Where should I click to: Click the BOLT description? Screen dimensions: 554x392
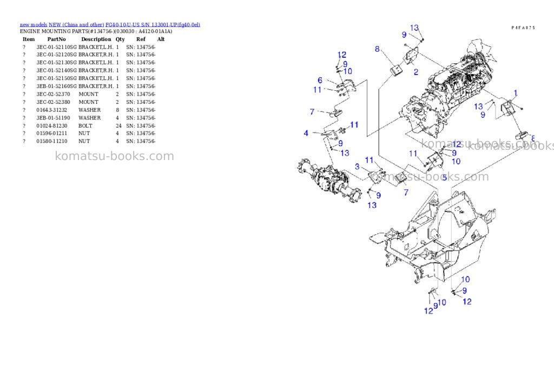pyautogui.click(x=85, y=126)
